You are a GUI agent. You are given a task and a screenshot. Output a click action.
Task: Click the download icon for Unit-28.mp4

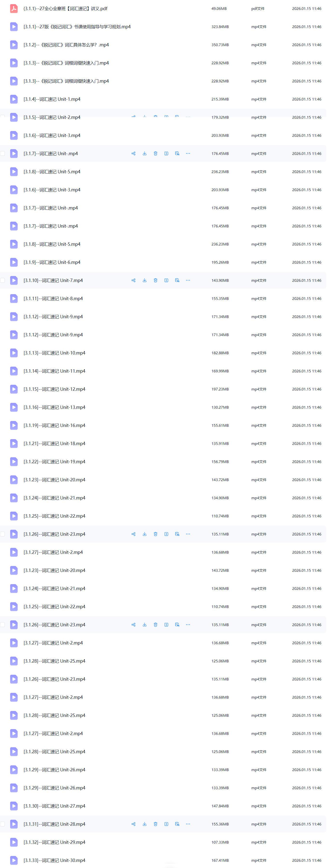[x=144, y=824]
